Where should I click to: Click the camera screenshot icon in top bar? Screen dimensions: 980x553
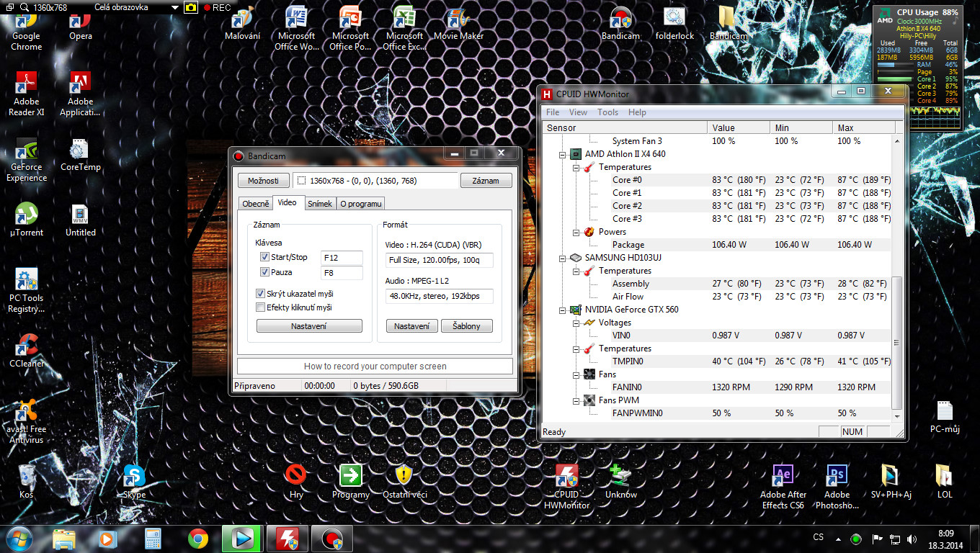click(x=191, y=7)
